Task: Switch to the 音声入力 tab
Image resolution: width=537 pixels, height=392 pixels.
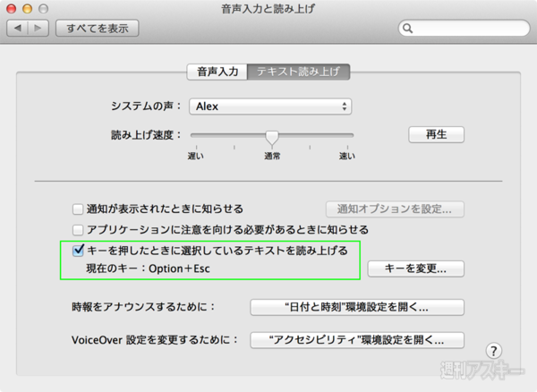Action: pyautogui.click(x=217, y=72)
